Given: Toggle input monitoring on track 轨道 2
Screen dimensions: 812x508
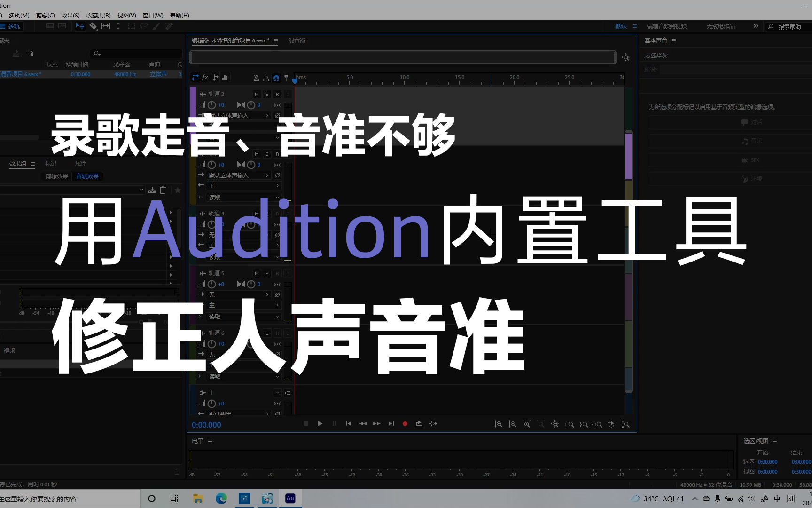Looking at the screenshot, I should 288,95.
